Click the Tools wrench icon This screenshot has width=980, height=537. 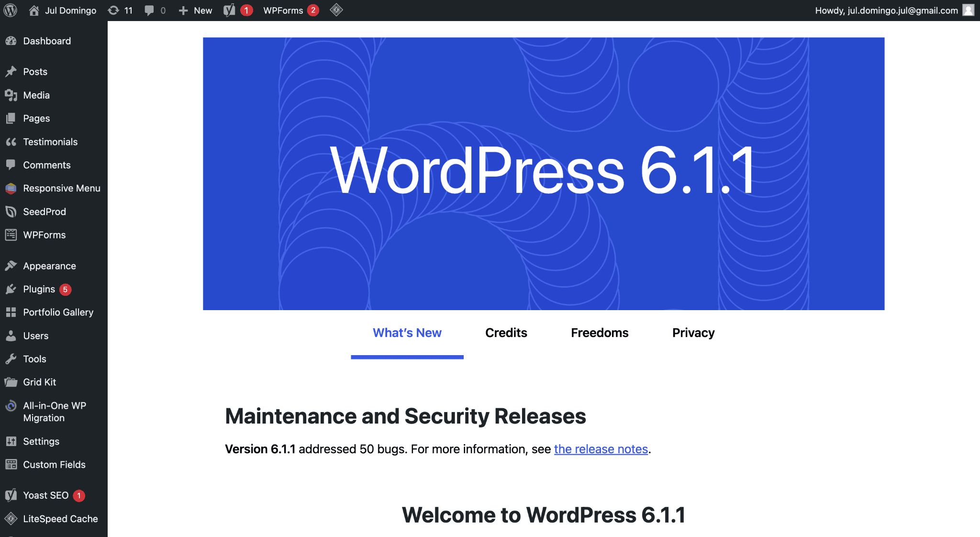click(11, 359)
